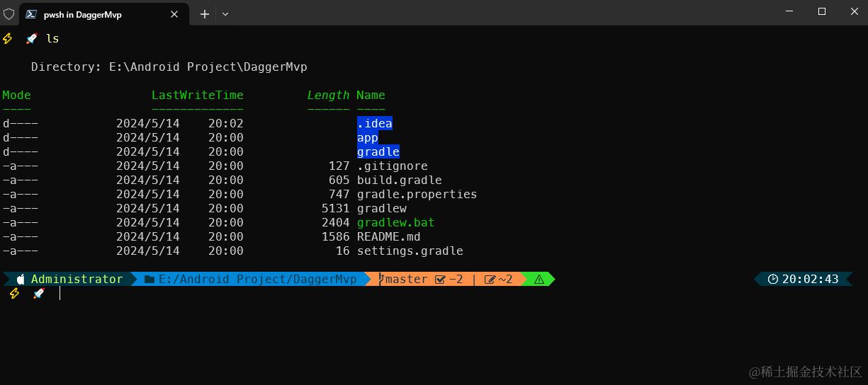Click the build.gradle file name
This screenshot has height=385, width=868.
click(x=400, y=180)
